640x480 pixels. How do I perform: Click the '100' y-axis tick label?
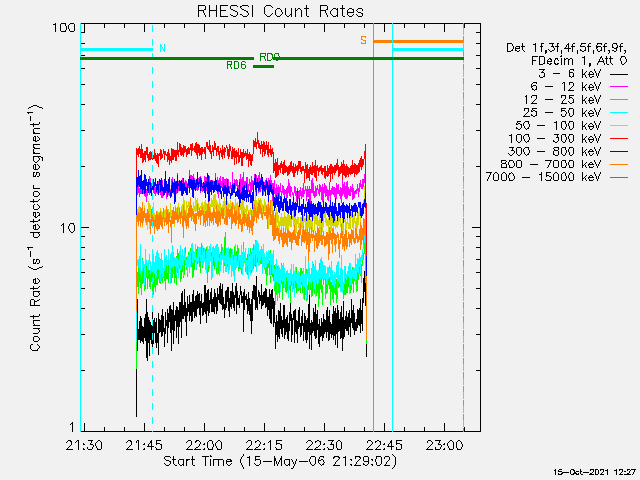[64, 28]
